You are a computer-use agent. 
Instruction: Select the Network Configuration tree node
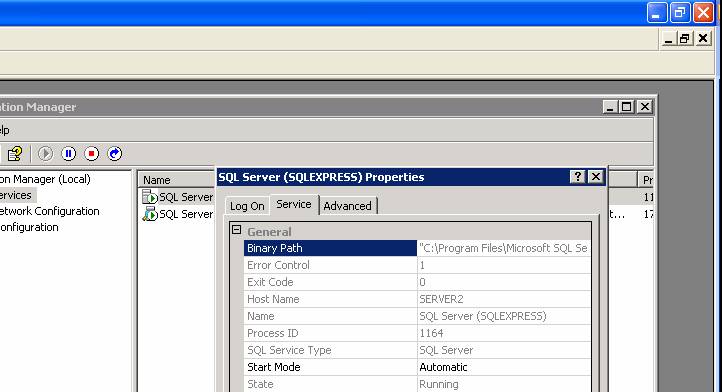point(50,211)
